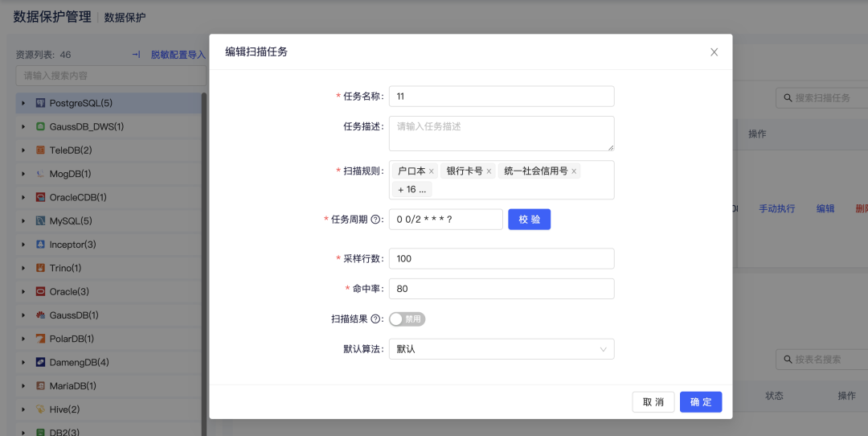The width and height of the screenshot is (868, 436).
Task: Expand the Hive(2) tree node
Action: pyautogui.click(x=23, y=409)
